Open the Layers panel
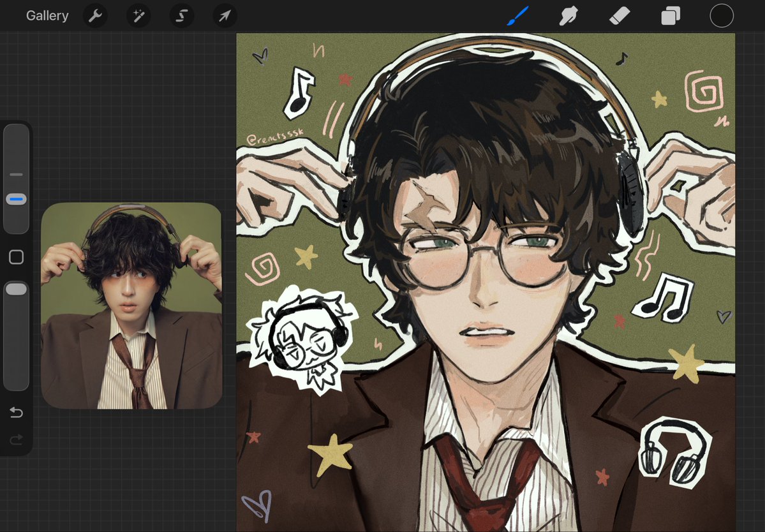The height and width of the screenshot is (532, 765). coord(671,16)
